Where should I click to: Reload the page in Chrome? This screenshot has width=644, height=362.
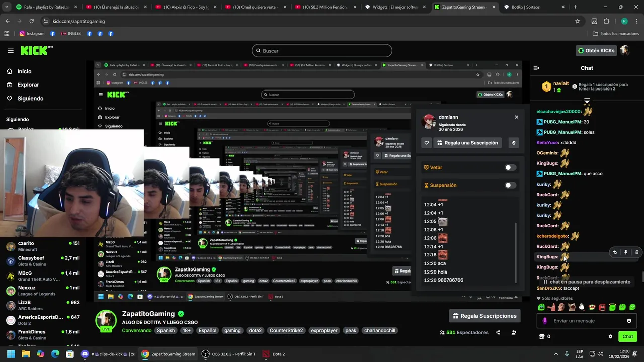31,21
